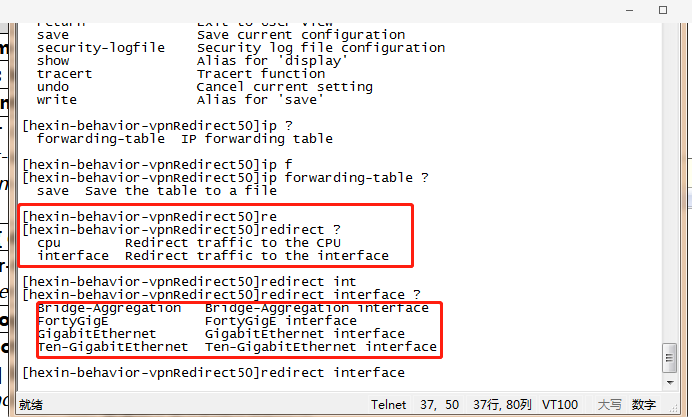Click the Telnet protocol indicator in status bar

click(x=388, y=405)
